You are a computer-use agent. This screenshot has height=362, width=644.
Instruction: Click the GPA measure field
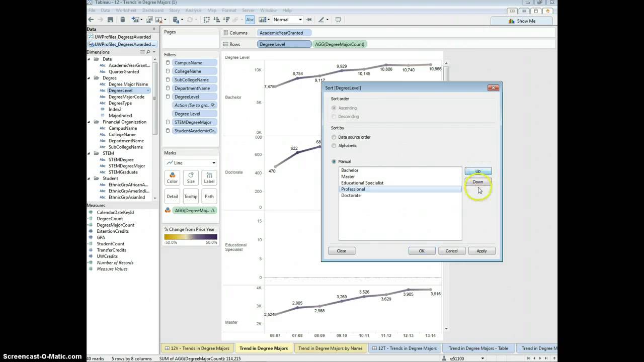[x=101, y=237]
